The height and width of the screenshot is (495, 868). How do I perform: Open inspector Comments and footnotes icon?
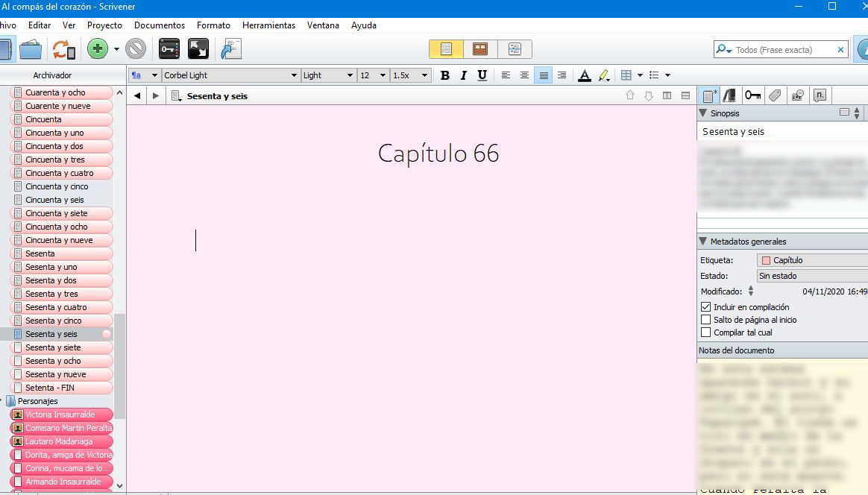(820, 95)
